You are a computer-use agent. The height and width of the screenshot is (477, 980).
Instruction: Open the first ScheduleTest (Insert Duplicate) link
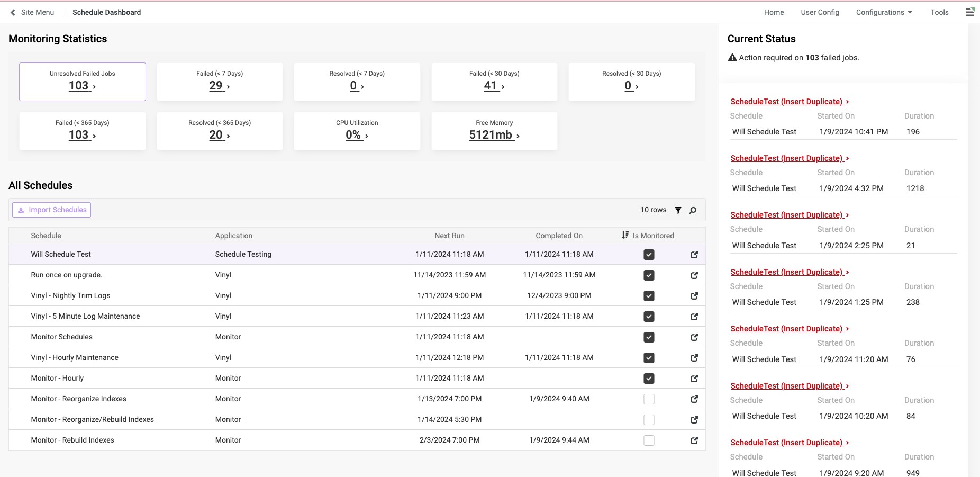pyautogui.click(x=786, y=102)
